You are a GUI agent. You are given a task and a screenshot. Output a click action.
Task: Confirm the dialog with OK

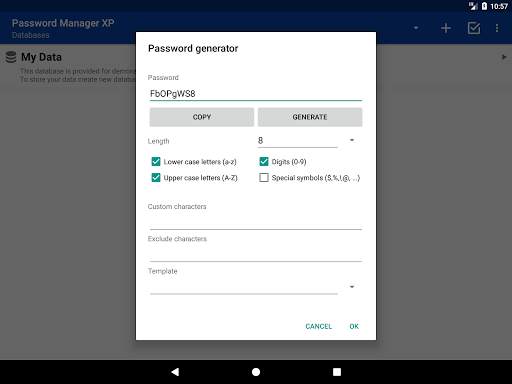pyautogui.click(x=354, y=326)
